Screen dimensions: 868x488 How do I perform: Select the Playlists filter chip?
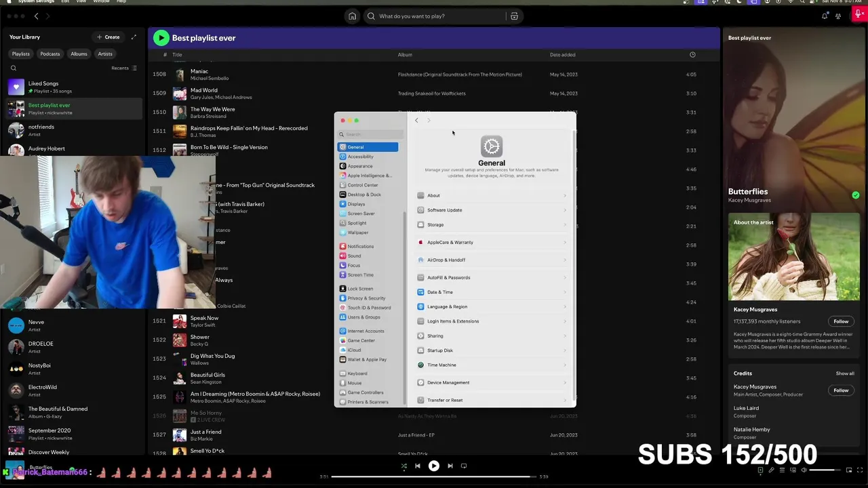click(x=21, y=54)
